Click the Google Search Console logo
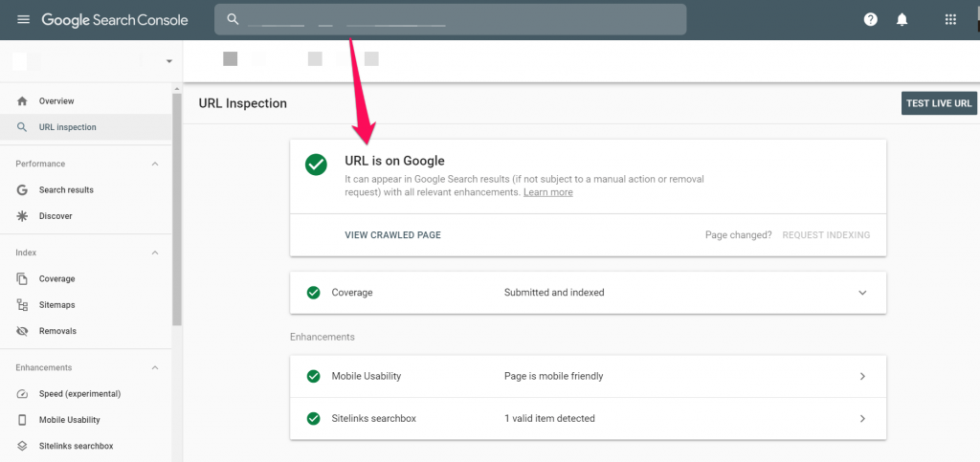The image size is (980, 462). [x=115, y=19]
